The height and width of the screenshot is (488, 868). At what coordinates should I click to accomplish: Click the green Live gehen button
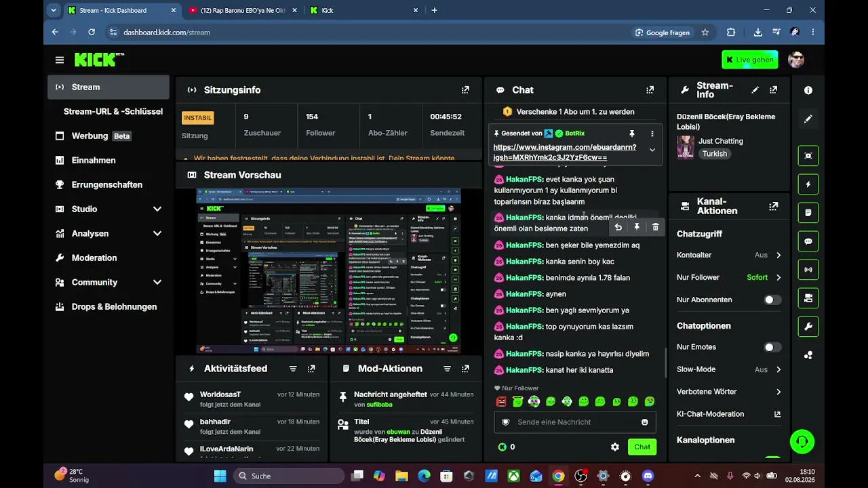[749, 60]
